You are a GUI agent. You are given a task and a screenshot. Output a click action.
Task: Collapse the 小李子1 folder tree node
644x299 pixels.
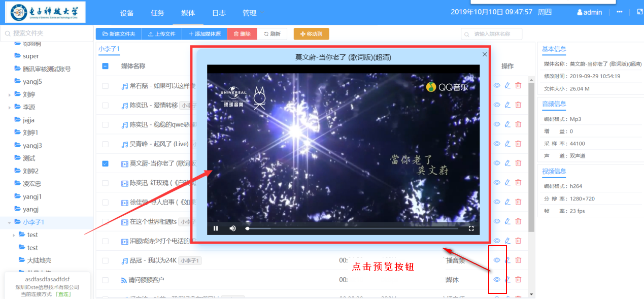coord(10,222)
